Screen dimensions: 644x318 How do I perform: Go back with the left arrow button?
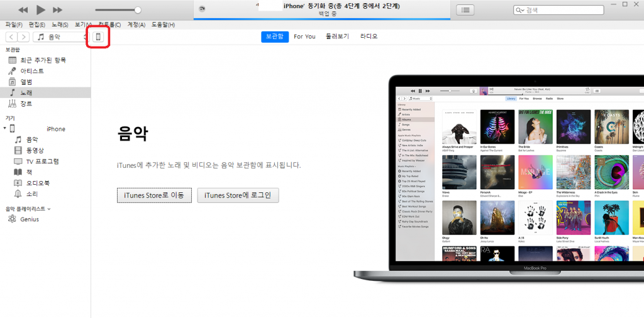11,37
